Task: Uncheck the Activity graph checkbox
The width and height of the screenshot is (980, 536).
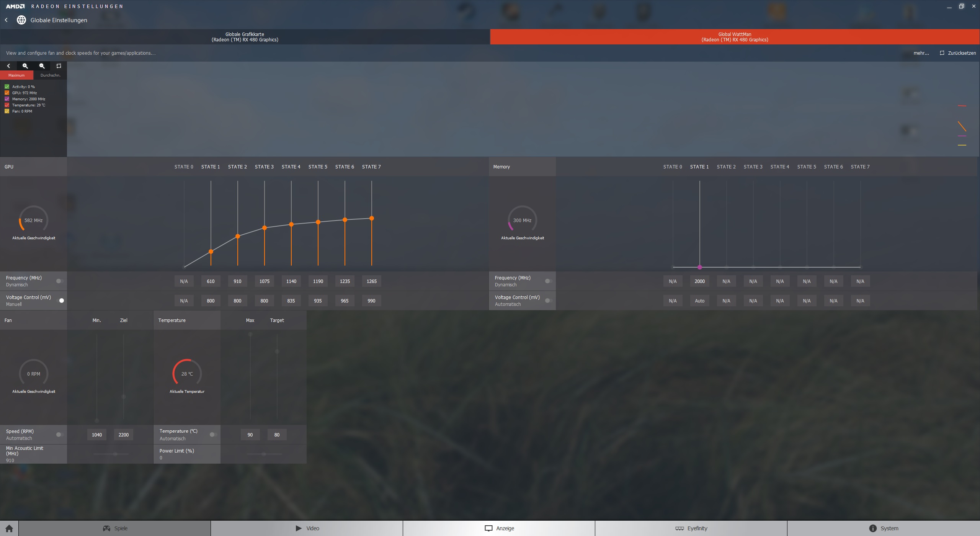Action: pos(7,87)
